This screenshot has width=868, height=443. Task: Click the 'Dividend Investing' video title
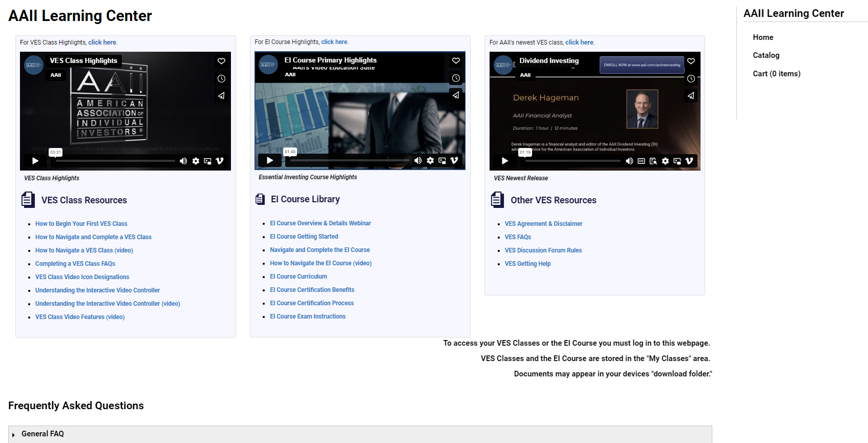[549, 60]
